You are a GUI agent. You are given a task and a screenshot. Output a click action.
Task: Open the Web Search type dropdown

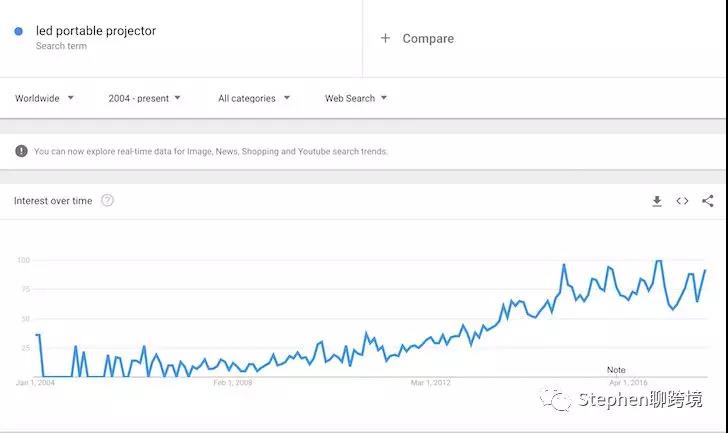[355, 98]
